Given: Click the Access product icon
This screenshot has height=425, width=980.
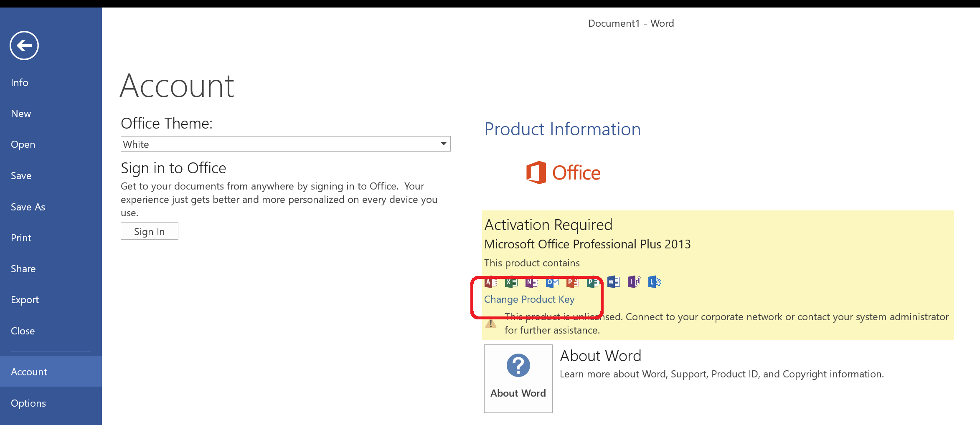Looking at the screenshot, I should pyautogui.click(x=491, y=283).
